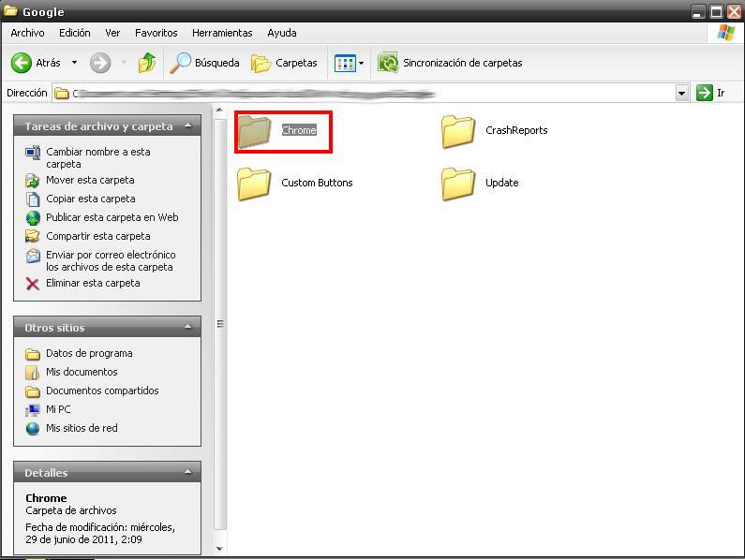Click the task pane scroll up arrow
The height and width of the screenshot is (560, 745).
pos(219,111)
